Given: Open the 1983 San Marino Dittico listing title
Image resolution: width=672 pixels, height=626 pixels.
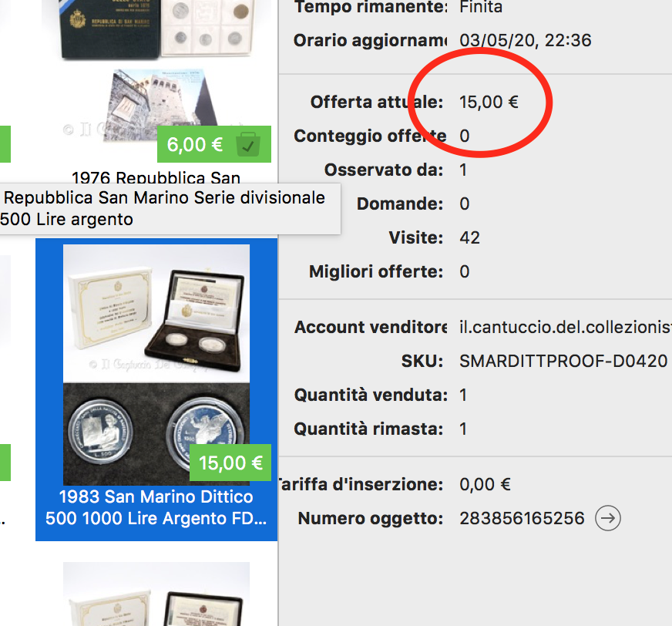Looking at the screenshot, I should click(156, 507).
